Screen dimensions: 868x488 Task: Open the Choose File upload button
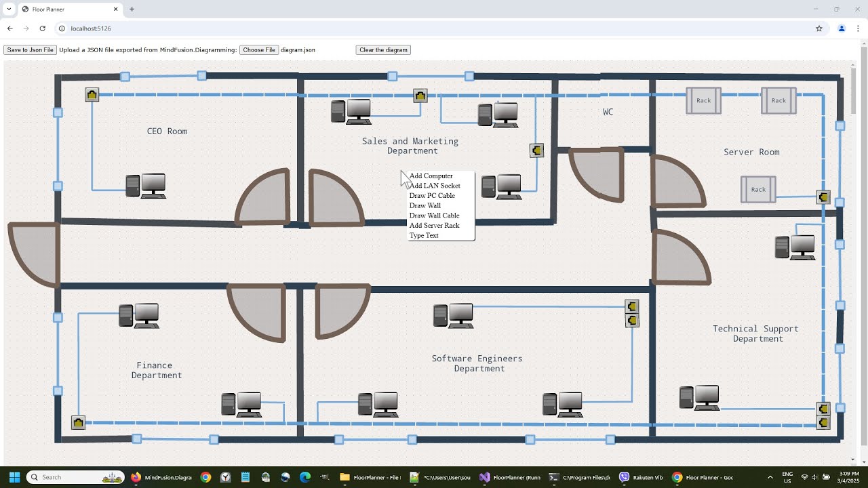[259, 50]
